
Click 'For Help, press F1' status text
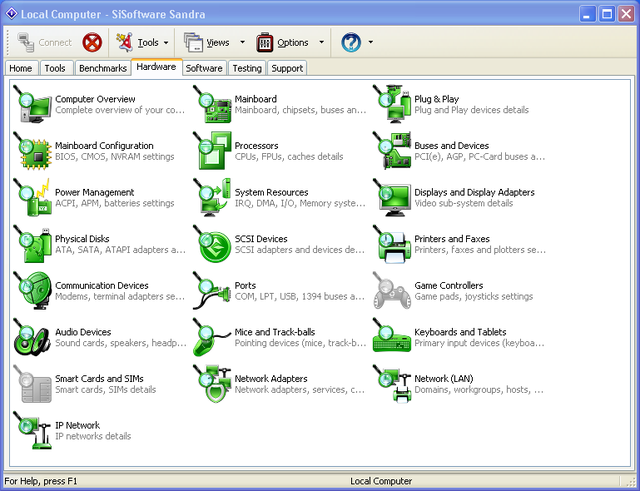point(41,481)
